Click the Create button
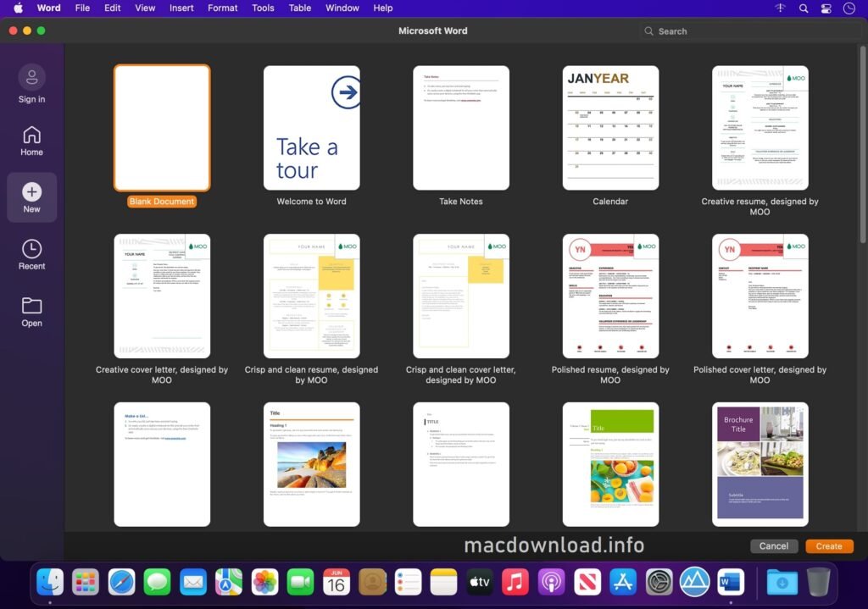The width and height of the screenshot is (868, 609). point(828,546)
